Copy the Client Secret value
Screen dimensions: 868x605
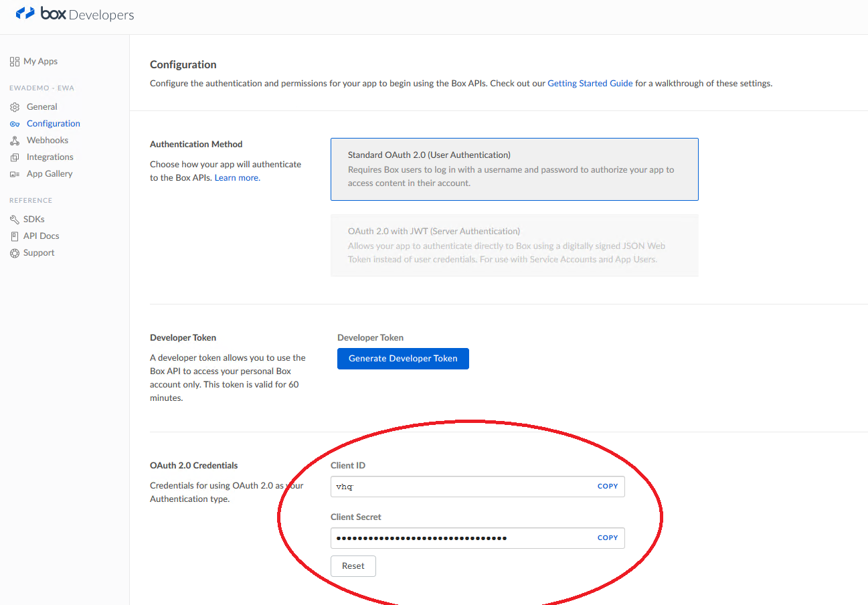click(x=607, y=538)
